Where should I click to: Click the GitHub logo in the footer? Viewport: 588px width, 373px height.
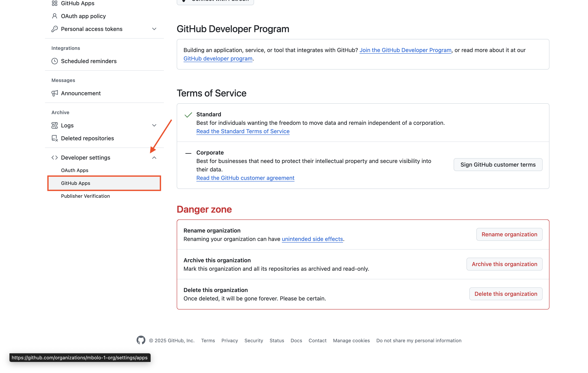pyautogui.click(x=141, y=340)
